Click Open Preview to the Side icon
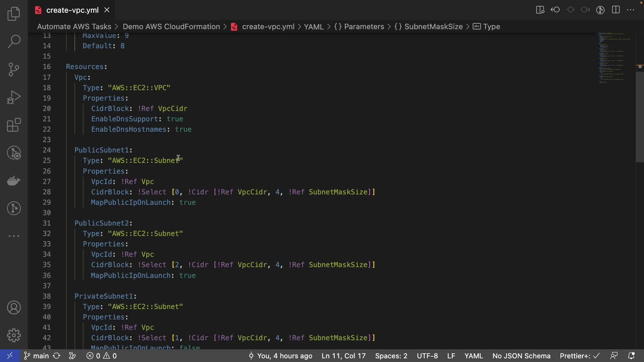This screenshot has width=644, height=362. click(x=540, y=10)
